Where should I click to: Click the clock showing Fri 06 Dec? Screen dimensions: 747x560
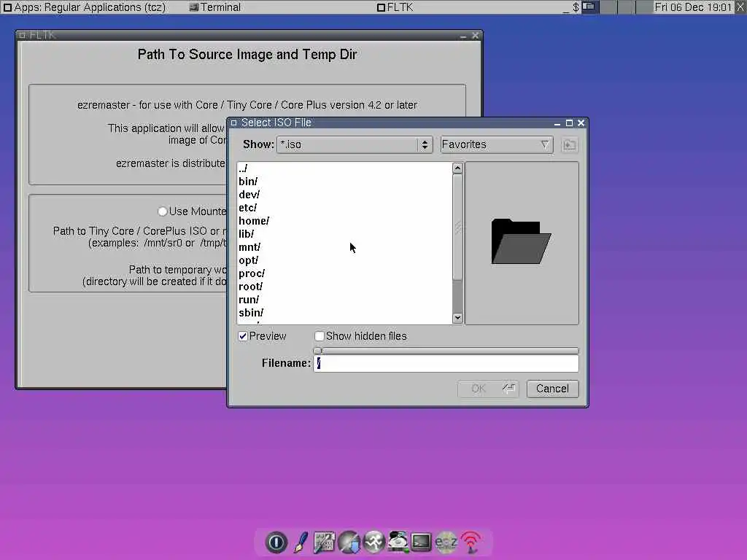tap(692, 7)
